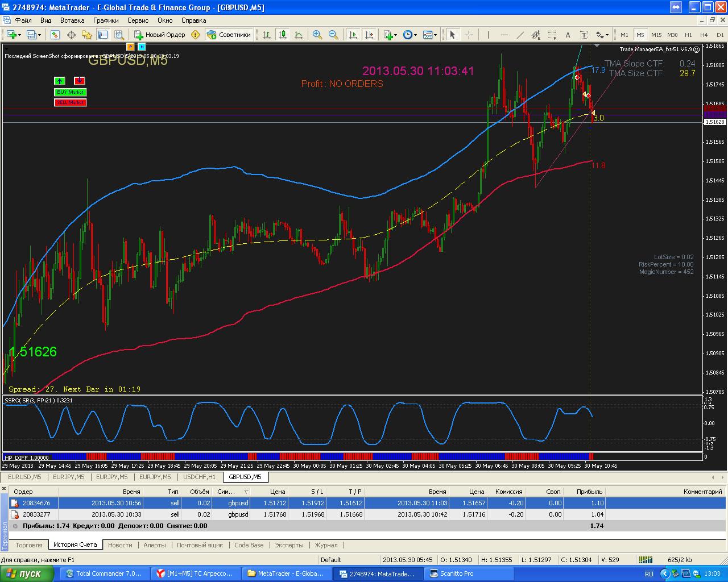Image resolution: width=728 pixels, height=582 pixels.
Task: Open the templates dropdown
Action: pos(430,35)
